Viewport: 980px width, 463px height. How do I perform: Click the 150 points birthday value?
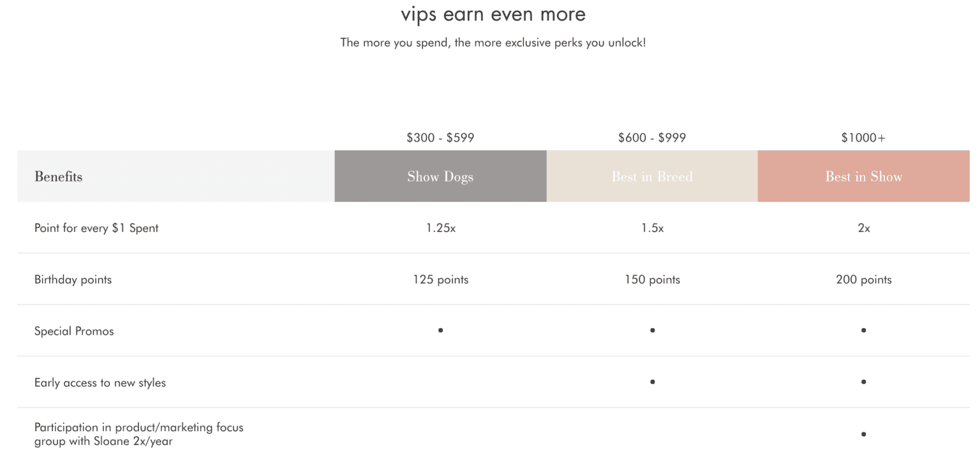pyautogui.click(x=652, y=279)
